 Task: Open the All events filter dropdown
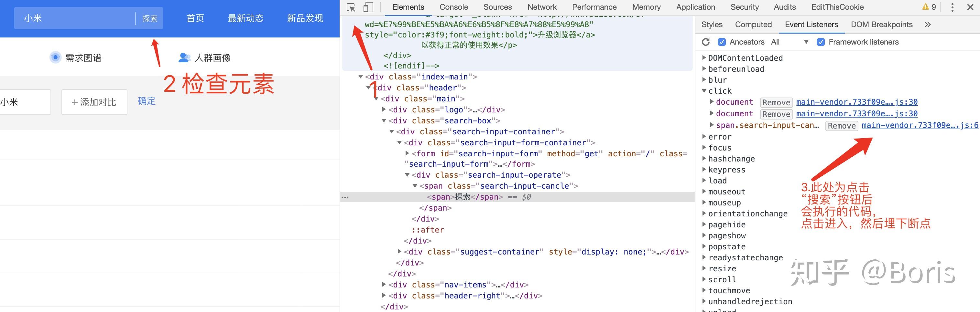pos(806,42)
